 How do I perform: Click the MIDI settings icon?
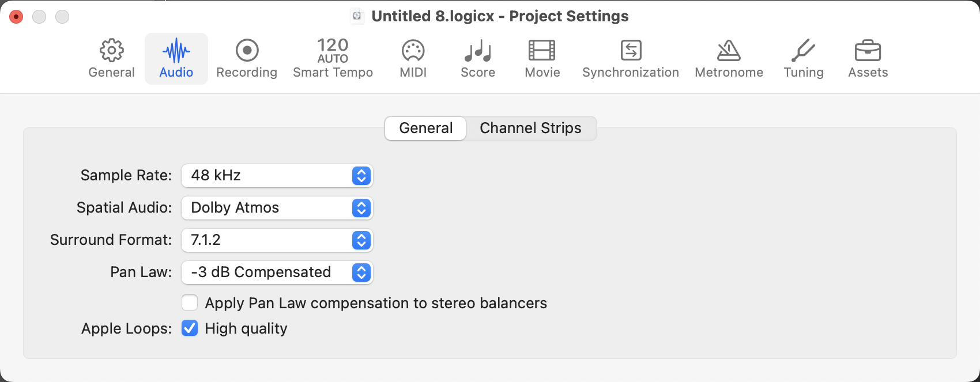(x=413, y=58)
